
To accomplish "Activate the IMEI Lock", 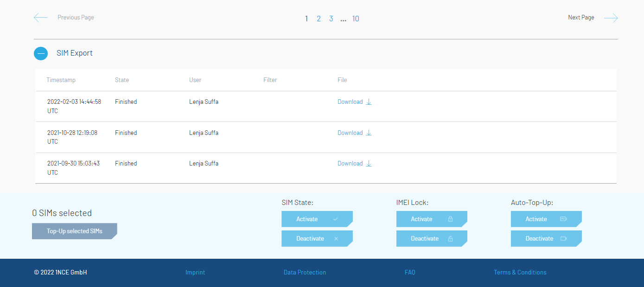I will coord(431,219).
